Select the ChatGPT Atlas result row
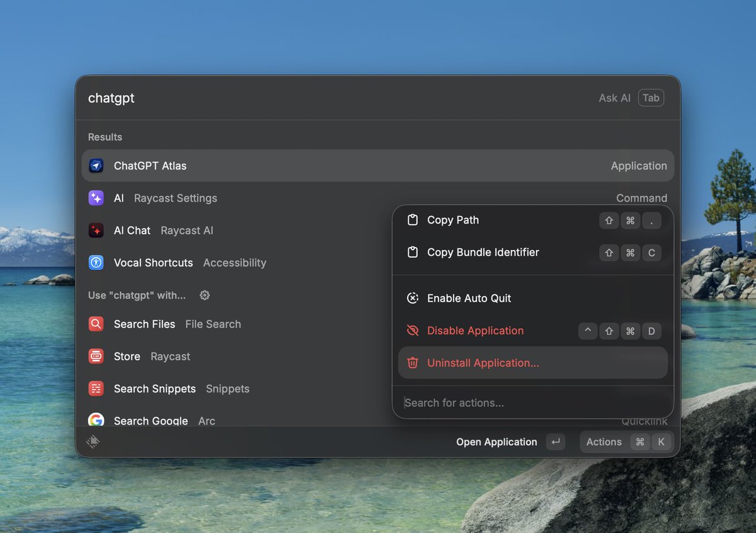756x533 pixels. click(x=378, y=166)
